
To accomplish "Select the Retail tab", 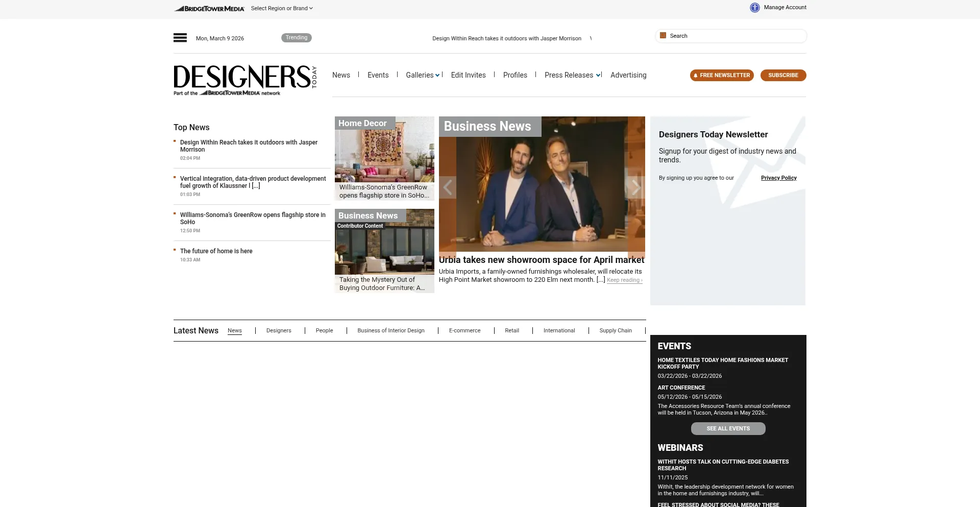I will [x=512, y=330].
